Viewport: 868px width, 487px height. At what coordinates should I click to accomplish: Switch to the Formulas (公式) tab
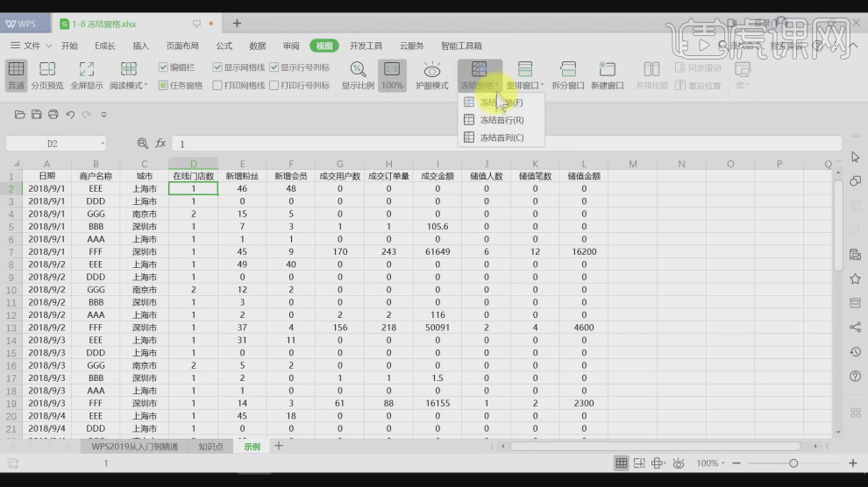[224, 46]
